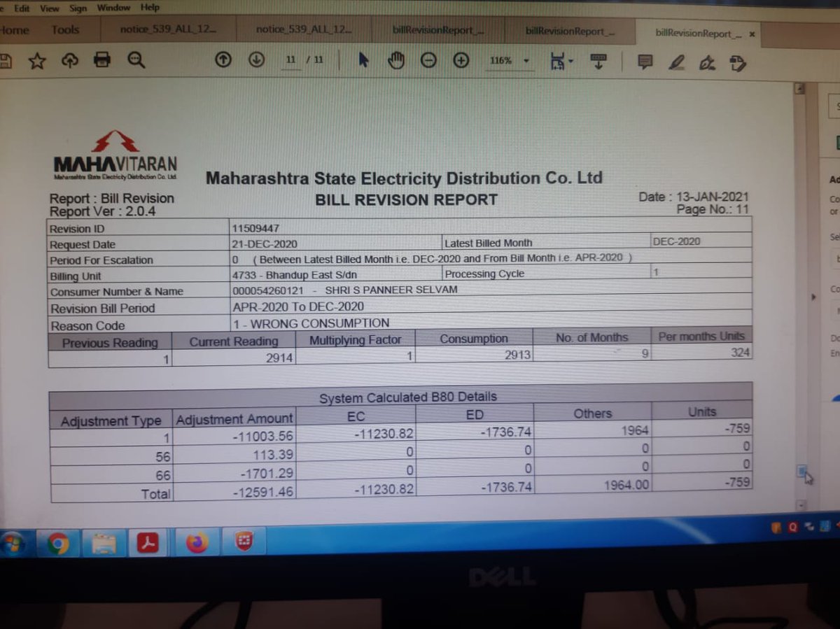Open the Sign menu

[x=78, y=8]
